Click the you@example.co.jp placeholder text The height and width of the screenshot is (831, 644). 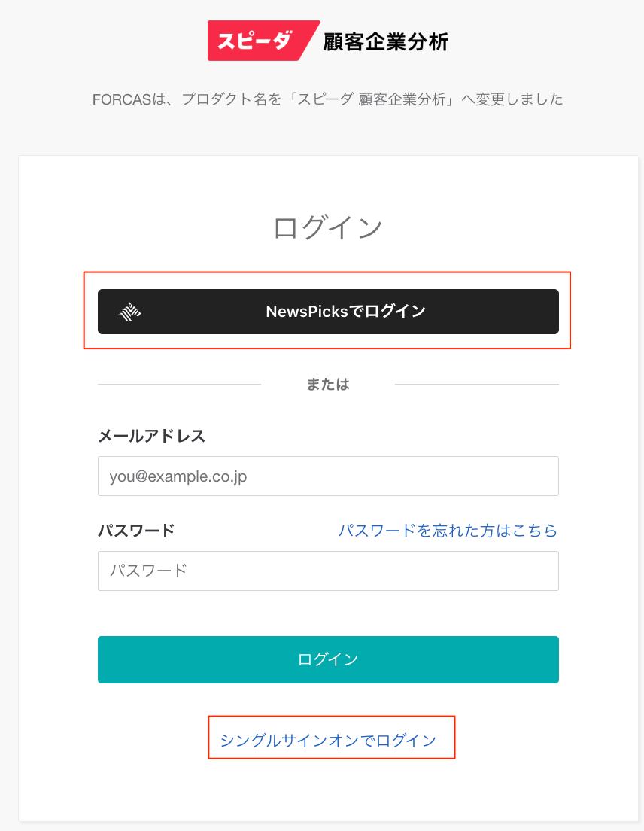pos(178,476)
